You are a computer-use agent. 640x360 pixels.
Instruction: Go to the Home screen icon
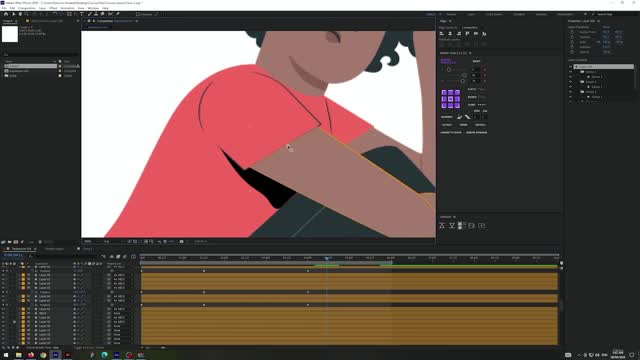(6, 14)
